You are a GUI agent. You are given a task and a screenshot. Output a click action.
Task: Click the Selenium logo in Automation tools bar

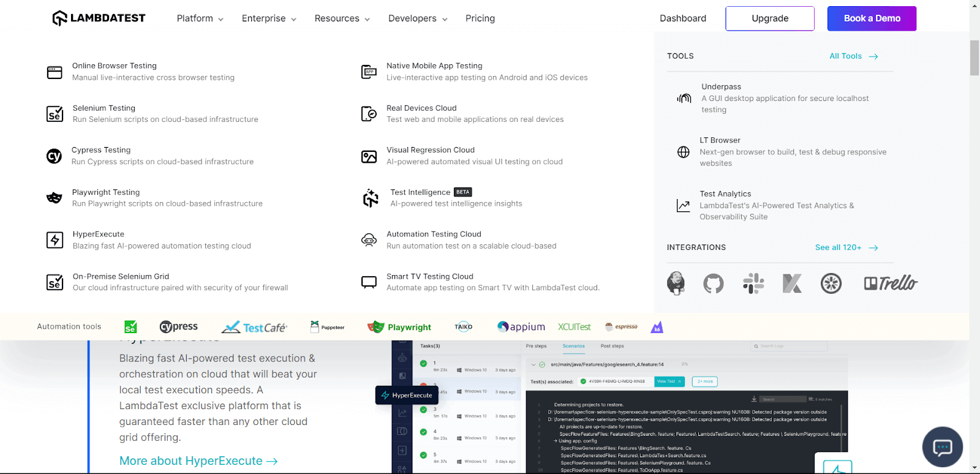(130, 327)
